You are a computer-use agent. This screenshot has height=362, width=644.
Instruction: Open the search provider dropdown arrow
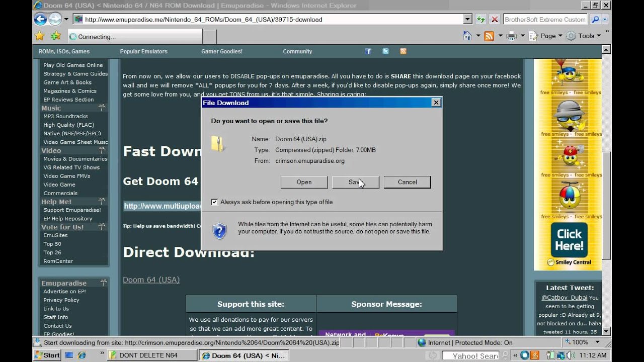pyautogui.click(x=605, y=20)
